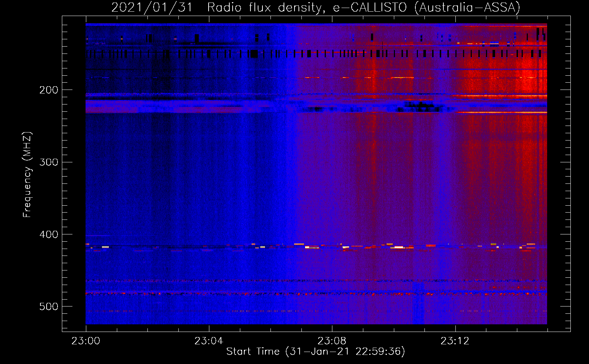589x364 pixels.
Task: Click the 200 frequency tick label
Action: (x=49, y=90)
